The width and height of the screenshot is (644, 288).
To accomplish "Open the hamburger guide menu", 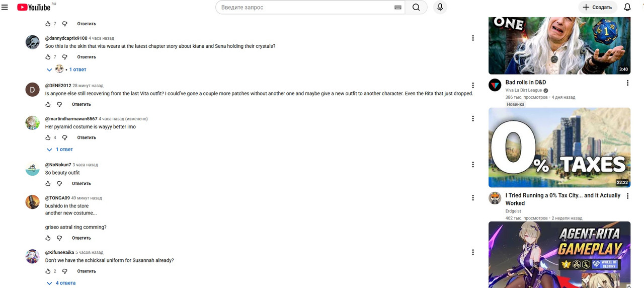I will click(5, 7).
